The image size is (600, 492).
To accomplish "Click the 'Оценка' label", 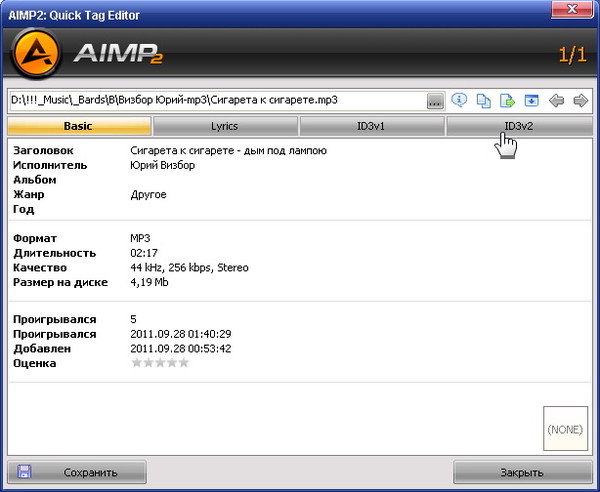I will [34, 363].
